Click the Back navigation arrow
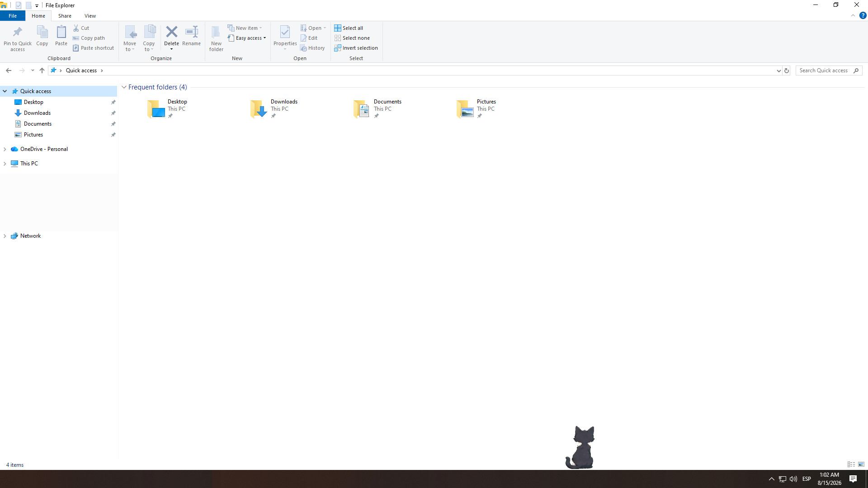868x488 pixels. point(9,70)
